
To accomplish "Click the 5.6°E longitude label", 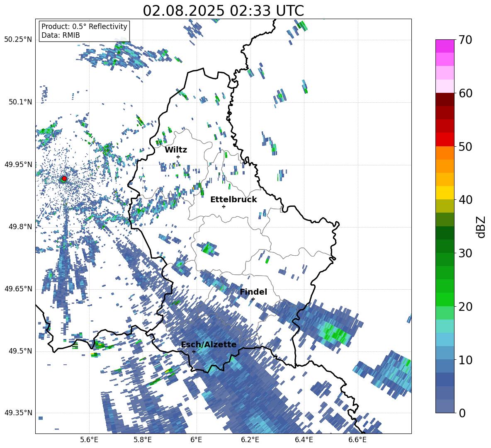I will coord(89,440).
